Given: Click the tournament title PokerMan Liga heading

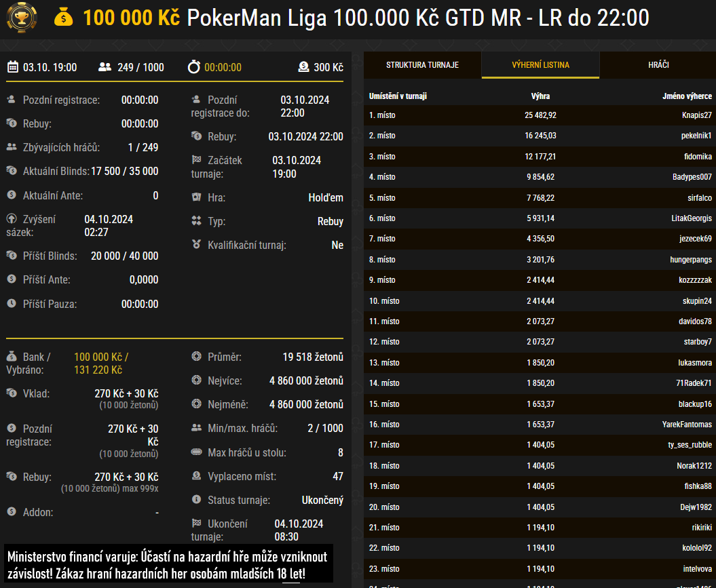Looking at the screenshot, I should [418, 18].
